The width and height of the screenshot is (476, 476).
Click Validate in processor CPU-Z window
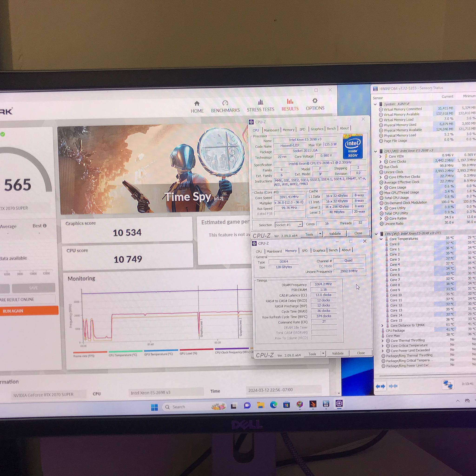pyautogui.click(x=335, y=233)
